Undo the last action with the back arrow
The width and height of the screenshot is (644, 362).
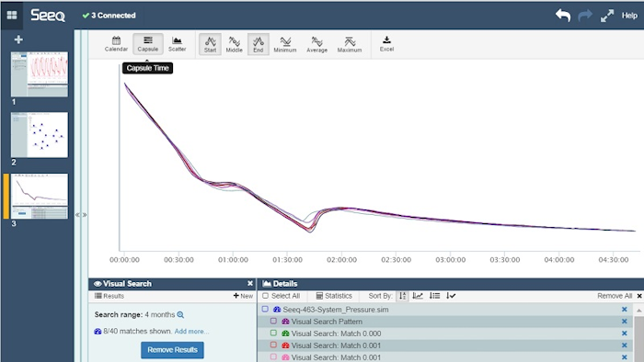pos(563,16)
